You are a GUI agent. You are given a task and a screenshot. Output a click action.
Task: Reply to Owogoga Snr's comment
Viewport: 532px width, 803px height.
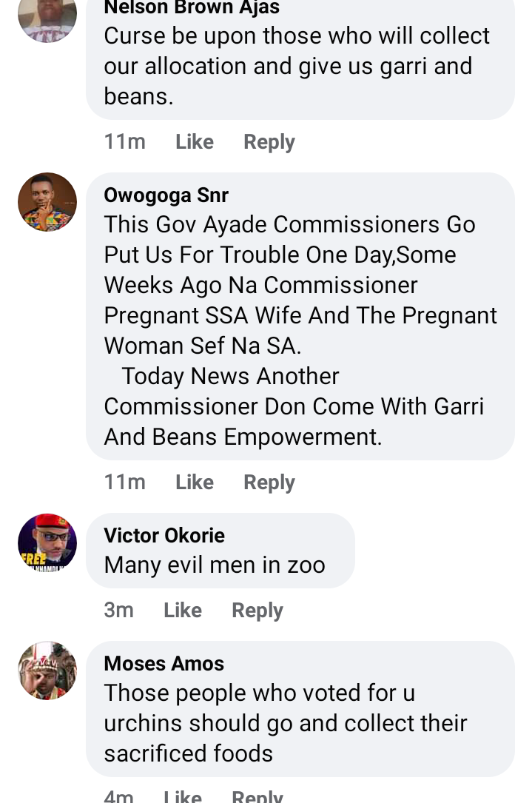[x=269, y=483]
